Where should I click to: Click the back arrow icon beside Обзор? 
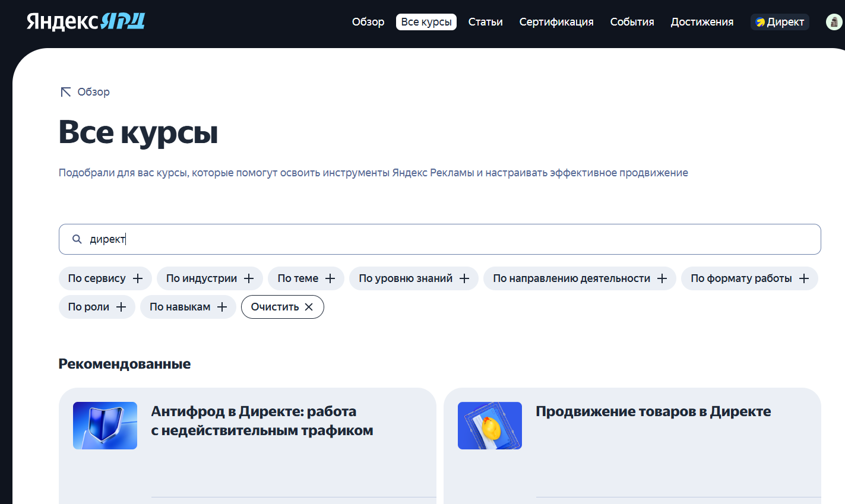point(66,92)
